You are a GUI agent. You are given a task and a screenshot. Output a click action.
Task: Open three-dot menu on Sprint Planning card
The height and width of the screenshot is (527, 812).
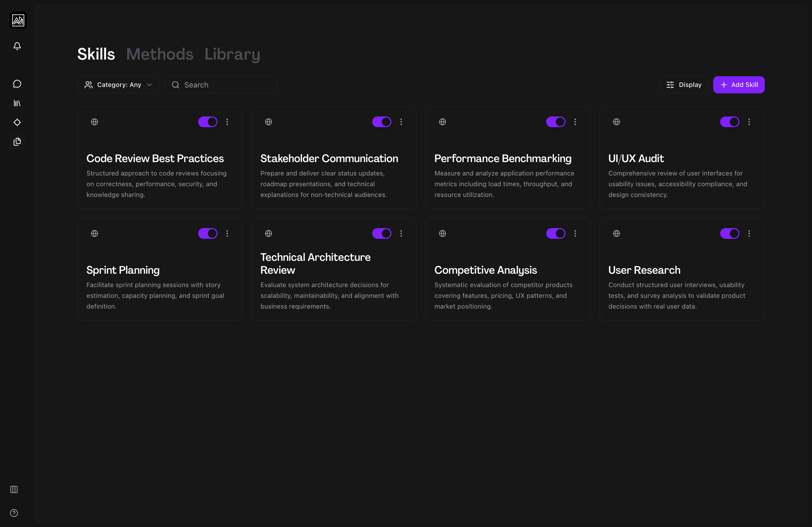click(227, 233)
